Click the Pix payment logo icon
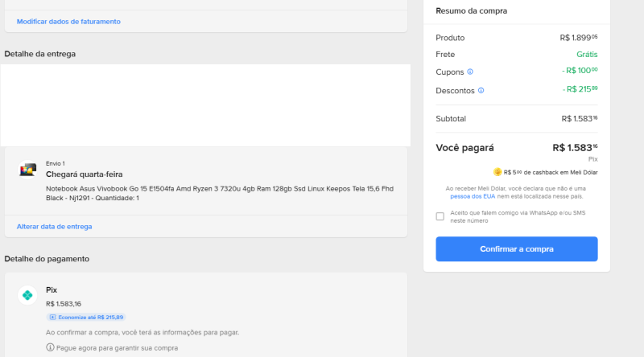The image size is (644, 357). click(27, 295)
